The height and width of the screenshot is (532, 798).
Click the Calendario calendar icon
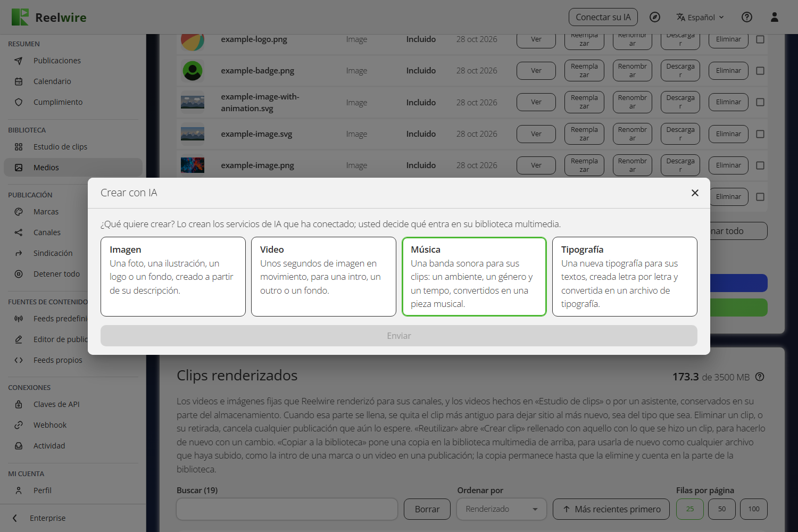click(x=19, y=81)
